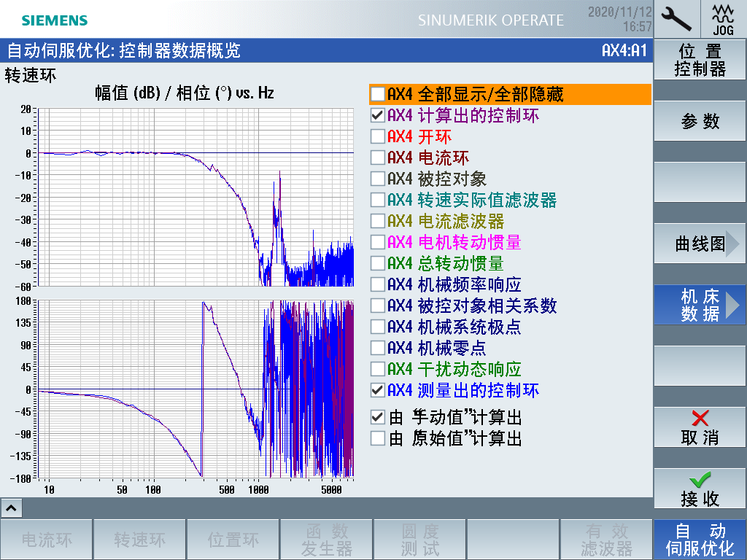747x560 pixels.
Task: Click the green checkmark accept icon
Action: coord(700,480)
